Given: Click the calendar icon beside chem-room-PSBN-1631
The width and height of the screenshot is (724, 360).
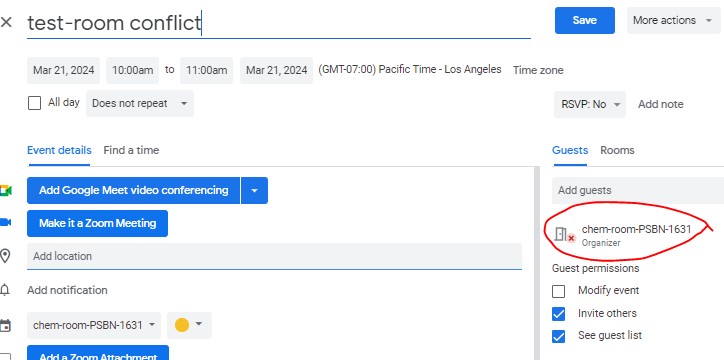Looking at the screenshot, I should point(5,325).
